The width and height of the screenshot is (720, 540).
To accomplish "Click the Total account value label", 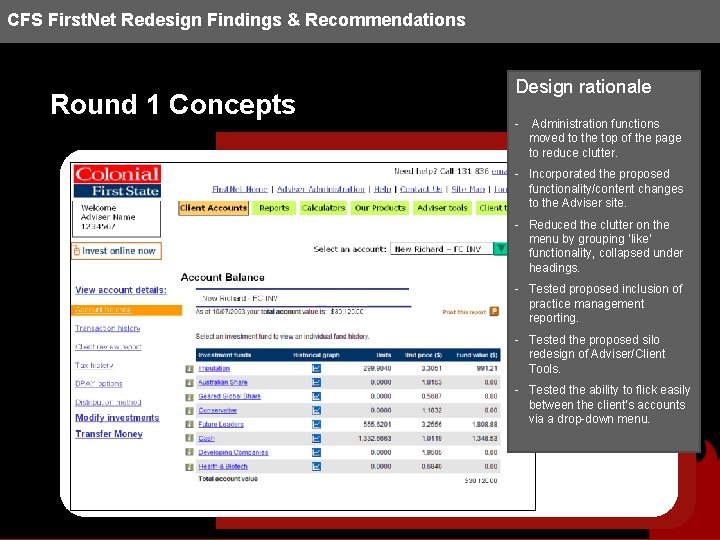I will (x=228, y=478).
